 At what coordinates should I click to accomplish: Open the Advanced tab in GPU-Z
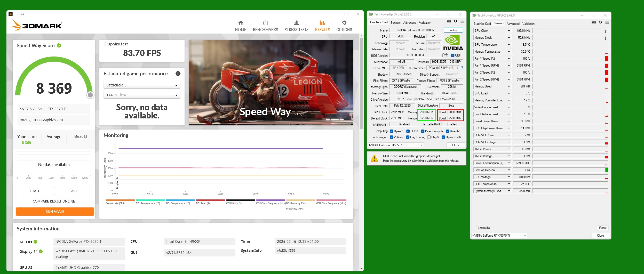click(410, 23)
